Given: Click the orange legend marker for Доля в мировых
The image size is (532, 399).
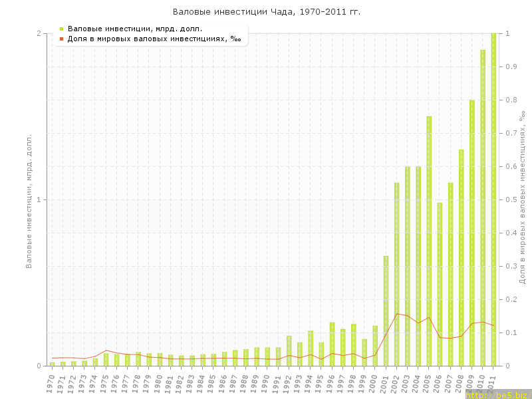Looking at the screenshot, I should click(x=61, y=39).
